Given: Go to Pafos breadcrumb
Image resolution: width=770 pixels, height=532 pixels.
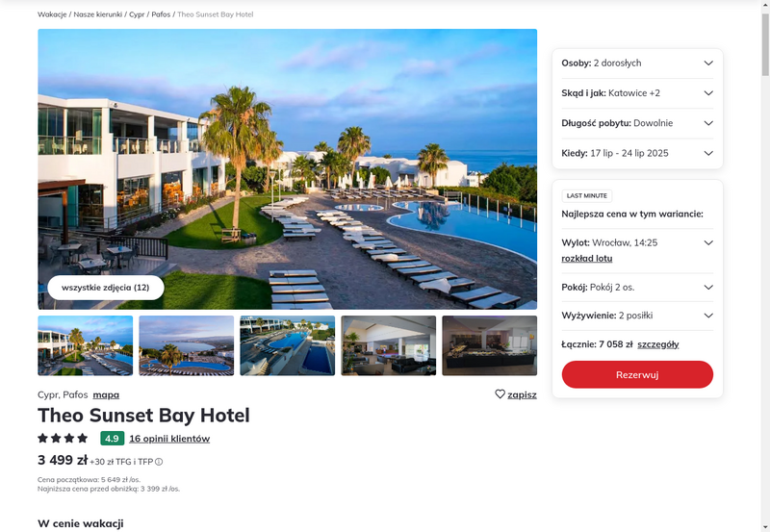Looking at the screenshot, I should point(161,14).
